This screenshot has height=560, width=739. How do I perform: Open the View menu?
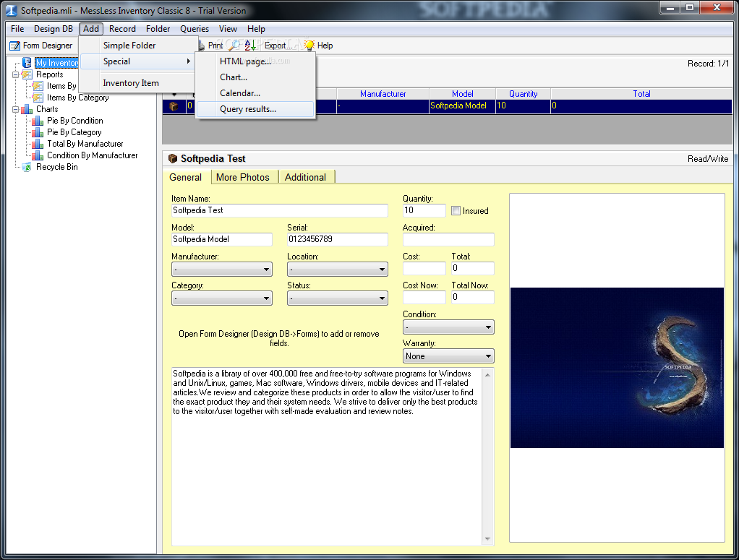[228, 29]
